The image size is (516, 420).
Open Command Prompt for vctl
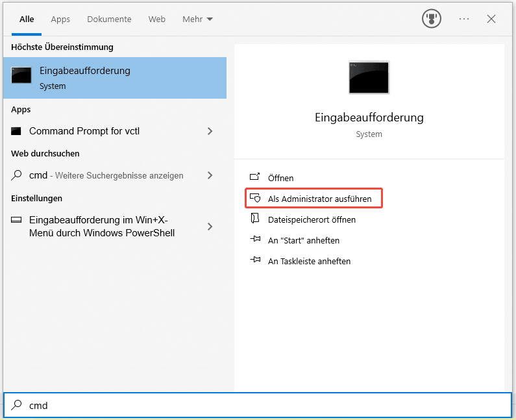pyautogui.click(x=115, y=131)
